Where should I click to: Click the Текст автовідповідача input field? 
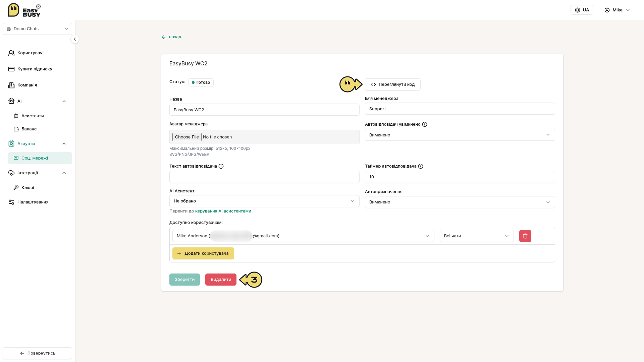pos(264,177)
